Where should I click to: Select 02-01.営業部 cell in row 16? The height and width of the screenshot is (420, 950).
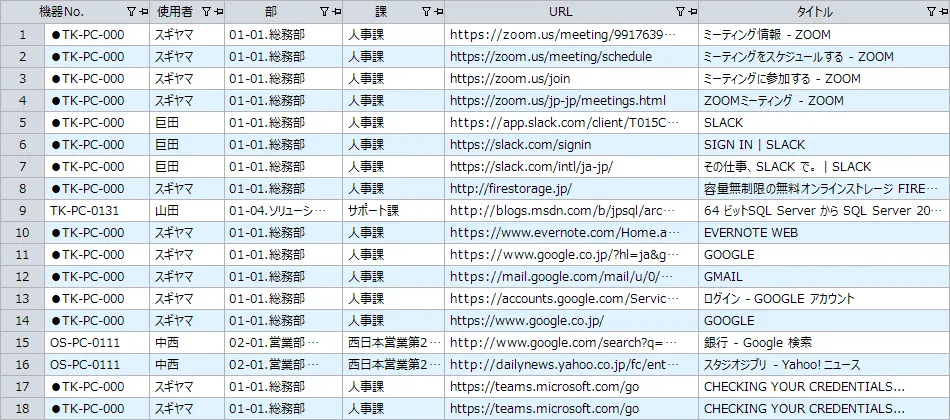[x=284, y=365]
